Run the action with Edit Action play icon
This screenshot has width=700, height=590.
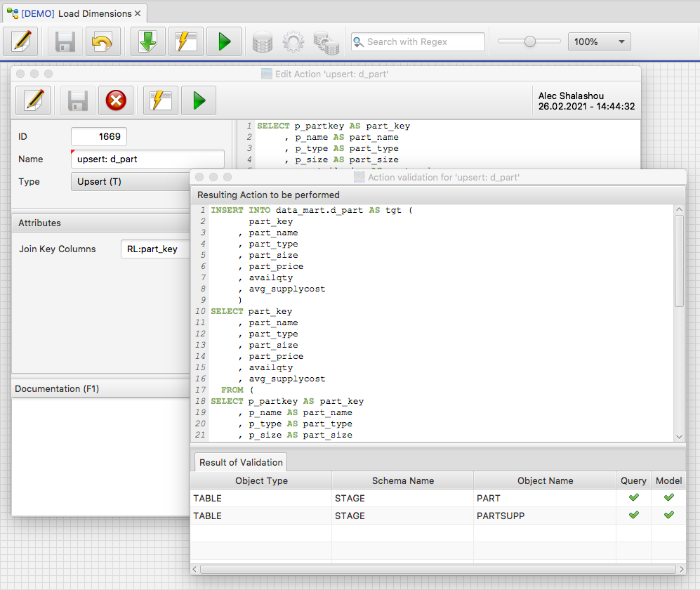[199, 101]
